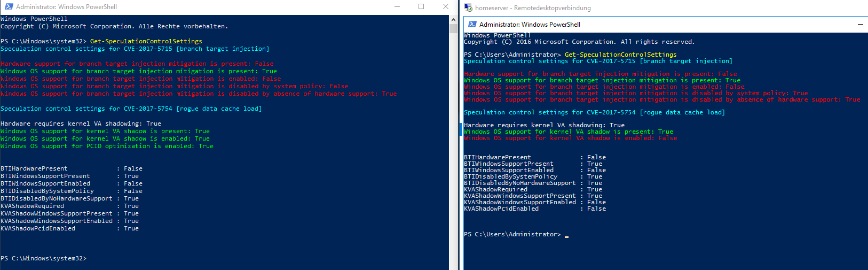868x270 pixels.
Task: Click BTIWindowsSupportPresent row in remote window
Action: [x=533, y=164]
